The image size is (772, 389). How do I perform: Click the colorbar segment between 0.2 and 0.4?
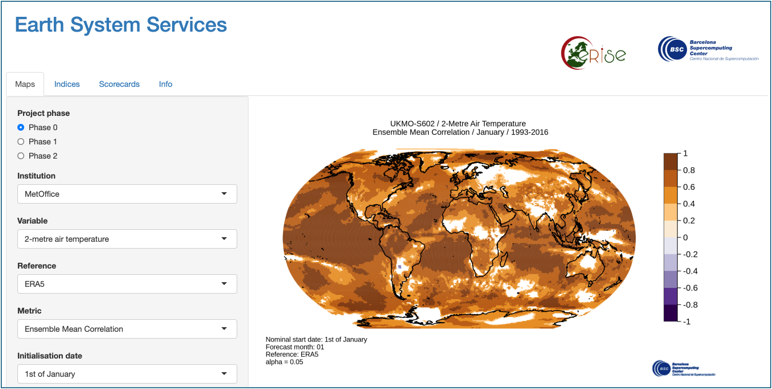672,212
